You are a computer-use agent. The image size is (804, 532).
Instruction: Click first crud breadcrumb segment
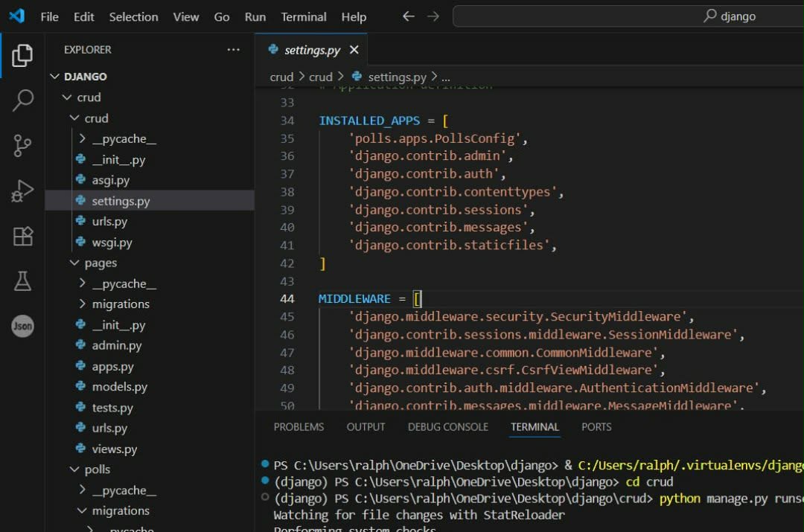[x=281, y=77]
